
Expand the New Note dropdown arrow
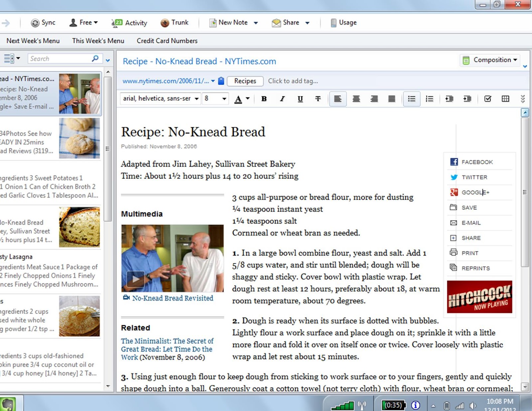[256, 23]
